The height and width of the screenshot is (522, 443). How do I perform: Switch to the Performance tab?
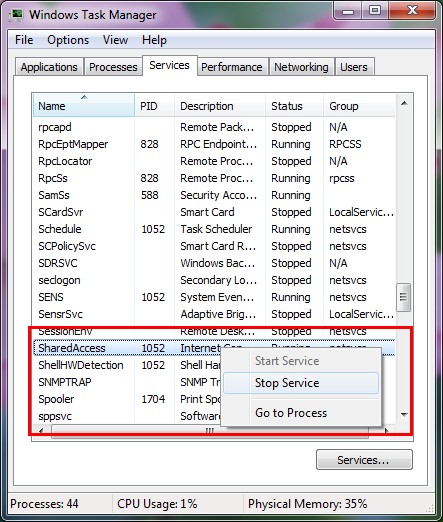[x=232, y=67]
